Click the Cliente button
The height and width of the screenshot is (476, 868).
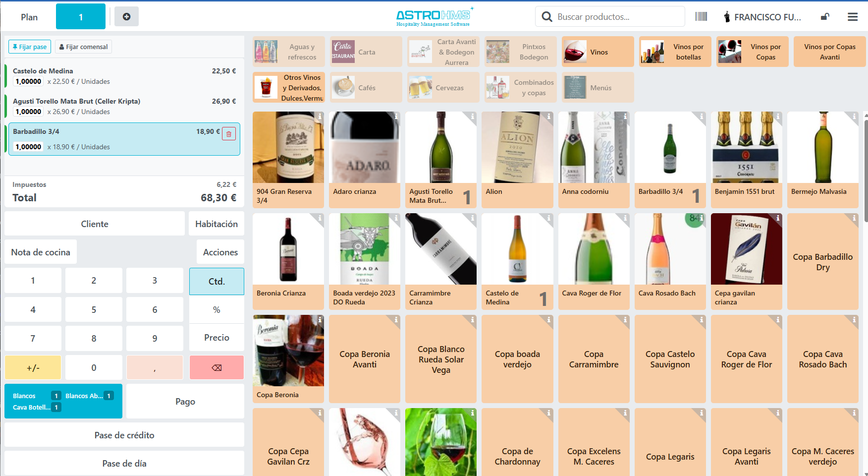point(95,224)
